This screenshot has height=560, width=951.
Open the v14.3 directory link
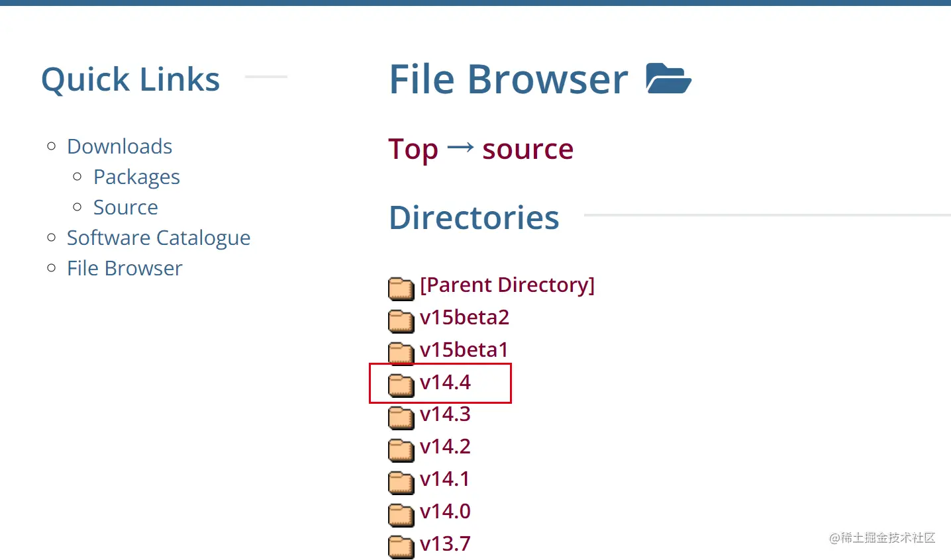pos(445,414)
